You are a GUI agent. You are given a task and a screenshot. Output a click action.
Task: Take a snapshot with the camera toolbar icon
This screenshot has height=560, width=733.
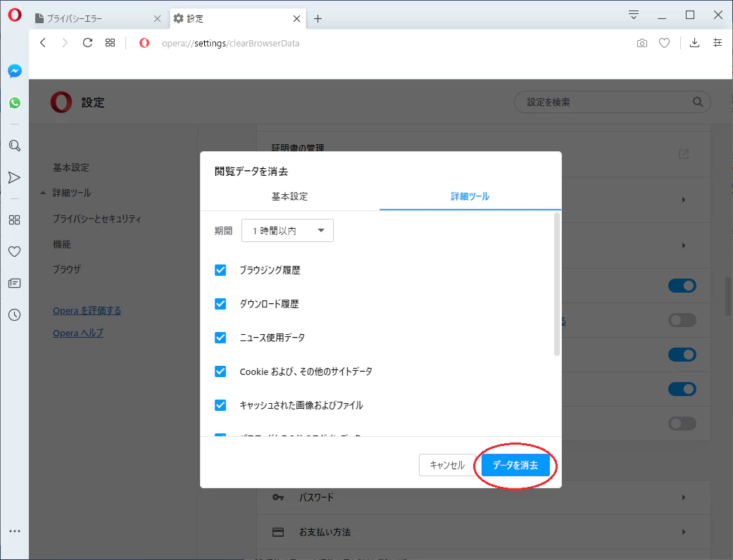(x=641, y=43)
